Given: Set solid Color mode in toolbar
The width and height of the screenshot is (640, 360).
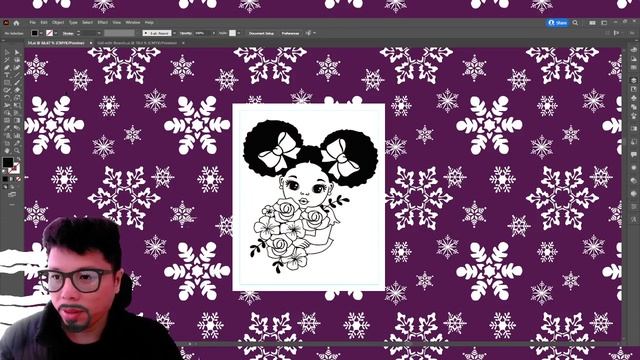Looking at the screenshot, I should [5, 179].
